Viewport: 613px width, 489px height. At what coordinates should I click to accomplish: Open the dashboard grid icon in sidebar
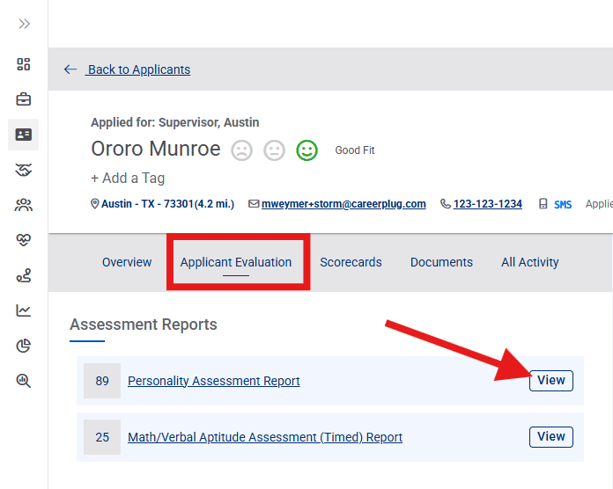pos(23,64)
